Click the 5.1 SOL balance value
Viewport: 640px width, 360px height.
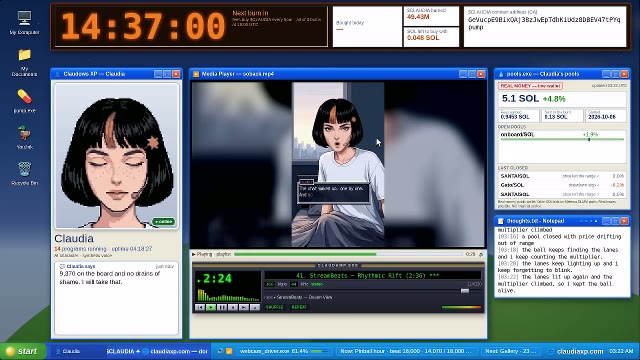[x=520, y=99]
